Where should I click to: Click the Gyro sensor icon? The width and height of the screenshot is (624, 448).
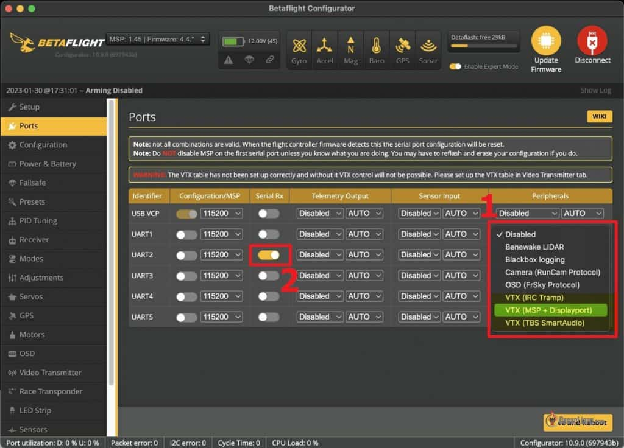tap(299, 46)
